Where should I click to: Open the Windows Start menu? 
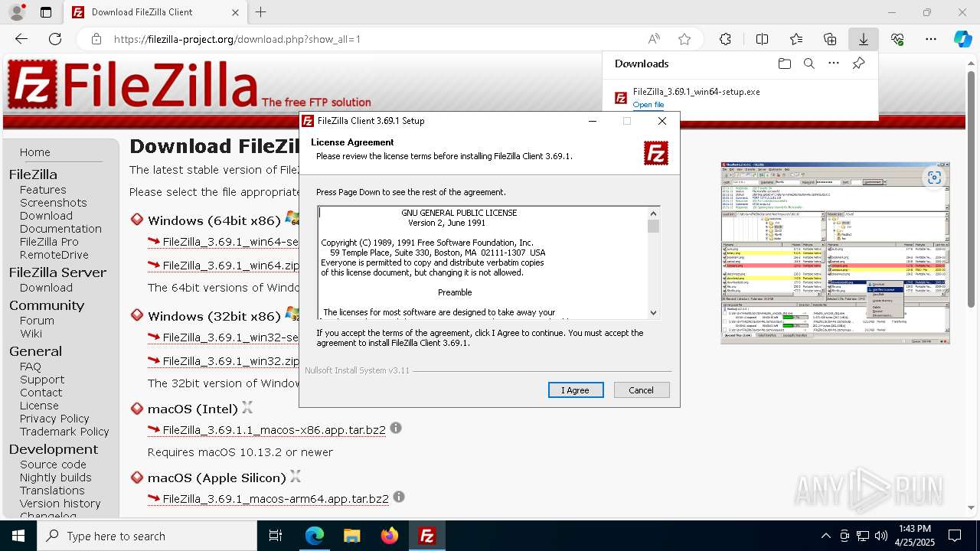(18, 536)
